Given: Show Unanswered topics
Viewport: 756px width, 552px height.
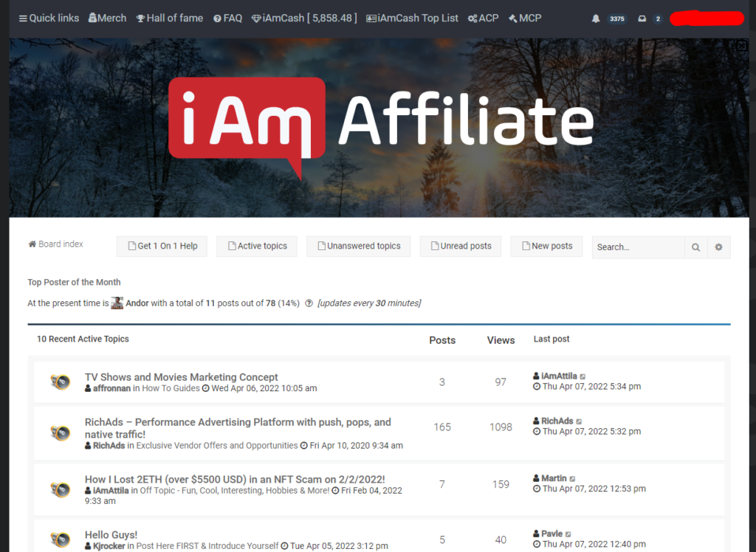Looking at the screenshot, I should coord(358,246).
